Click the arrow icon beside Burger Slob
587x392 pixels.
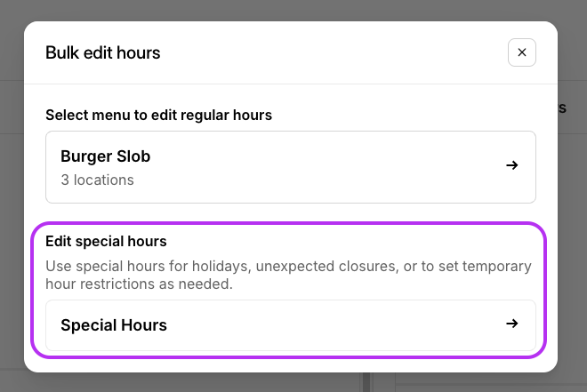511,165
